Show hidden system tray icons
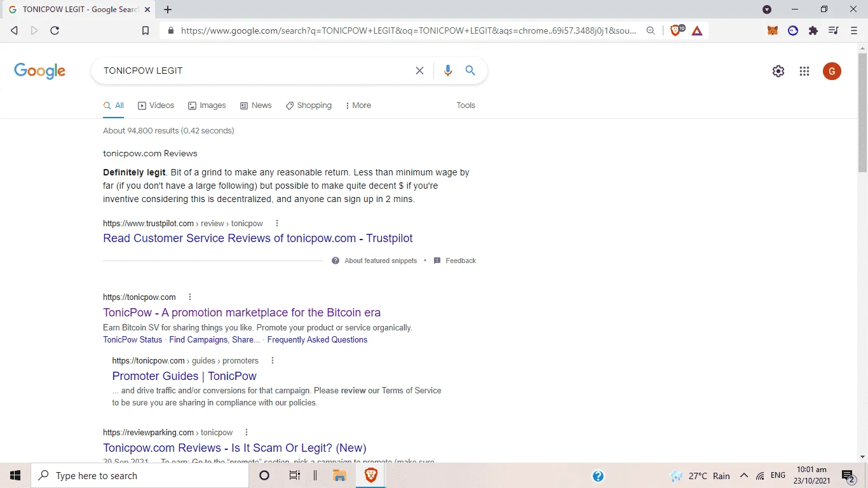868x488 pixels. coord(744,476)
